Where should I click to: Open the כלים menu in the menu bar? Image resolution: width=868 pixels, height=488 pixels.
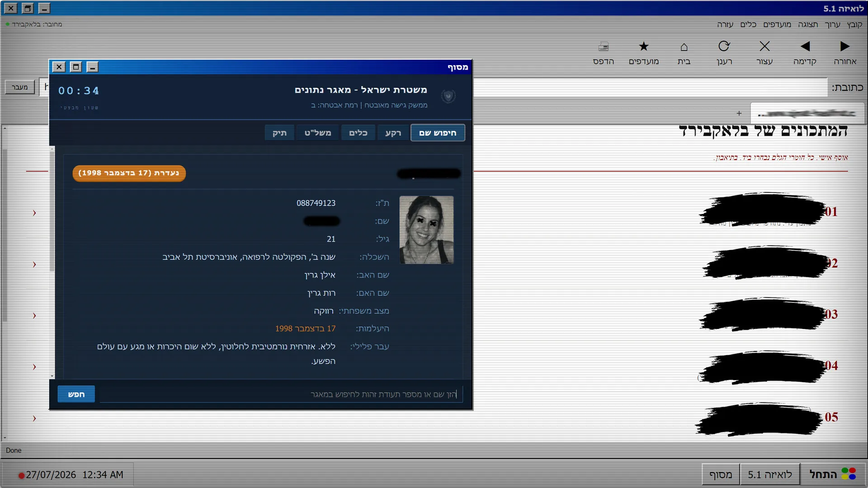click(x=748, y=24)
